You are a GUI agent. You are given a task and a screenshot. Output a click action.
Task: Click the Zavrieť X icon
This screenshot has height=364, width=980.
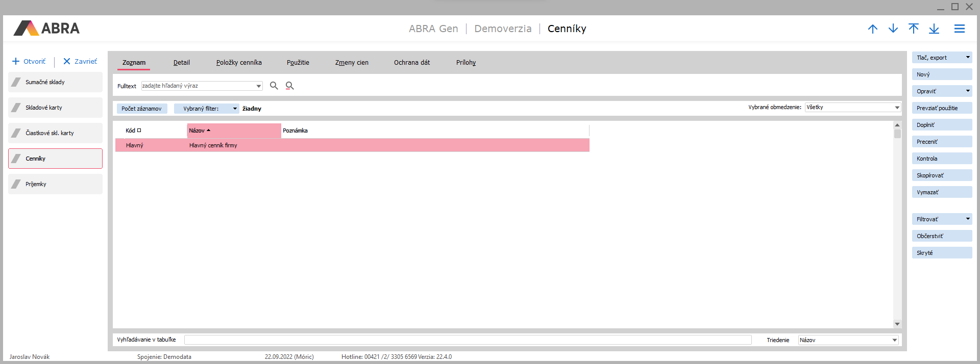[67, 61]
